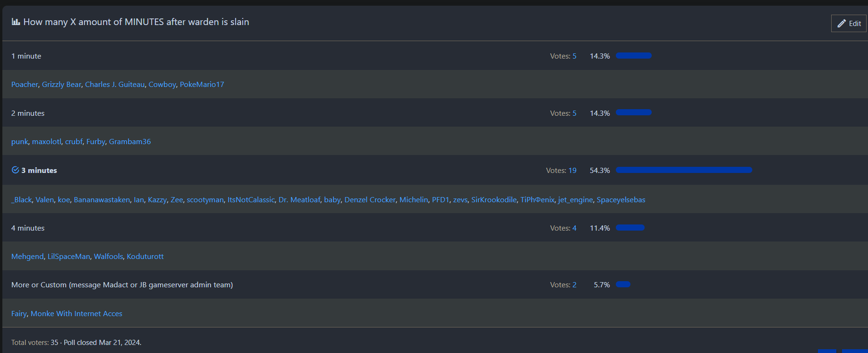Open Denzel Crocker's profile link
Image resolution: width=868 pixels, height=353 pixels.
370,200
